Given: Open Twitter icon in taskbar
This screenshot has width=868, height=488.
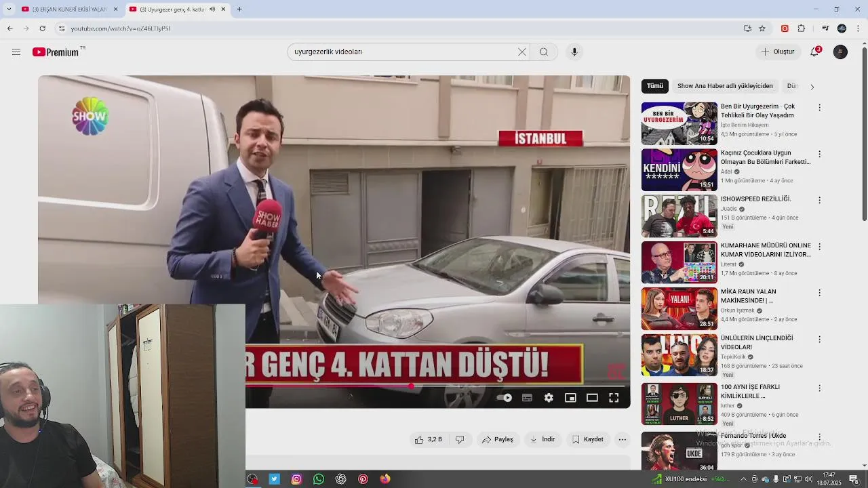Looking at the screenshot, I should pyautogui.click(x=274, y=479).
